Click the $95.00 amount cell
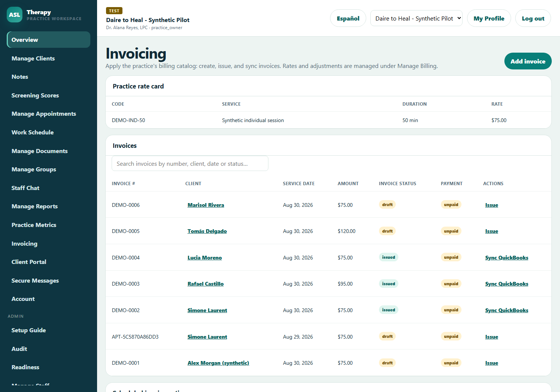Screen dimensions: 560x392 click(x=345, y=284)
